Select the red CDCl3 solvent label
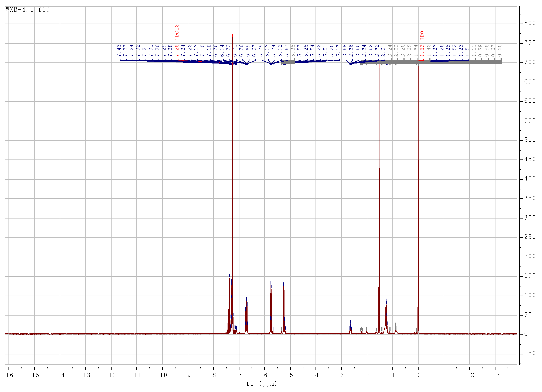Image resolution: width=542 pixels, height=392 pixels. (177, 32)
